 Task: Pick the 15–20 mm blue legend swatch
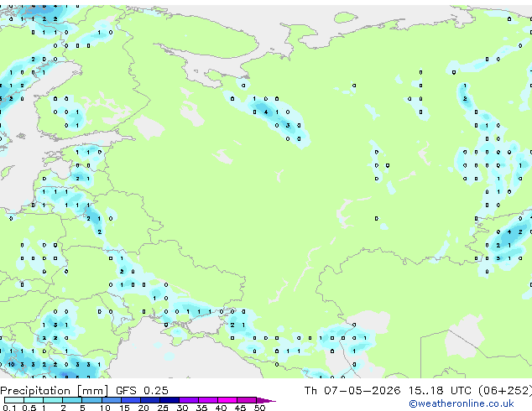click(131, 400)
